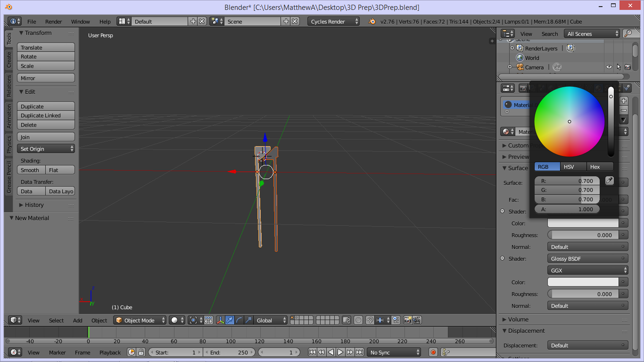This screenshot has width=644, height=362.
Task: Toggle use preview range clock icon
Action: [132, 352]
